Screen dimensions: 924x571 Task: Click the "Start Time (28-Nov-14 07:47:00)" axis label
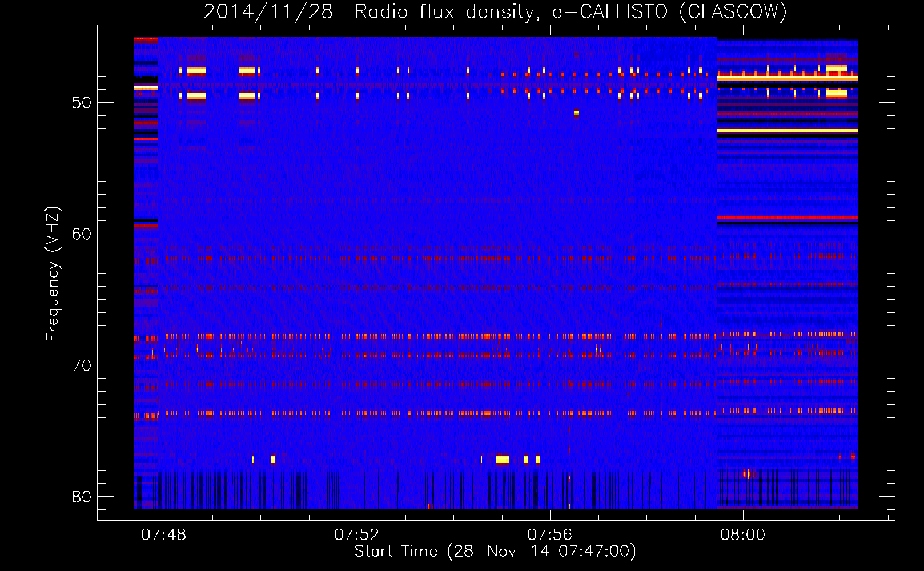click(x=495, y=552)
